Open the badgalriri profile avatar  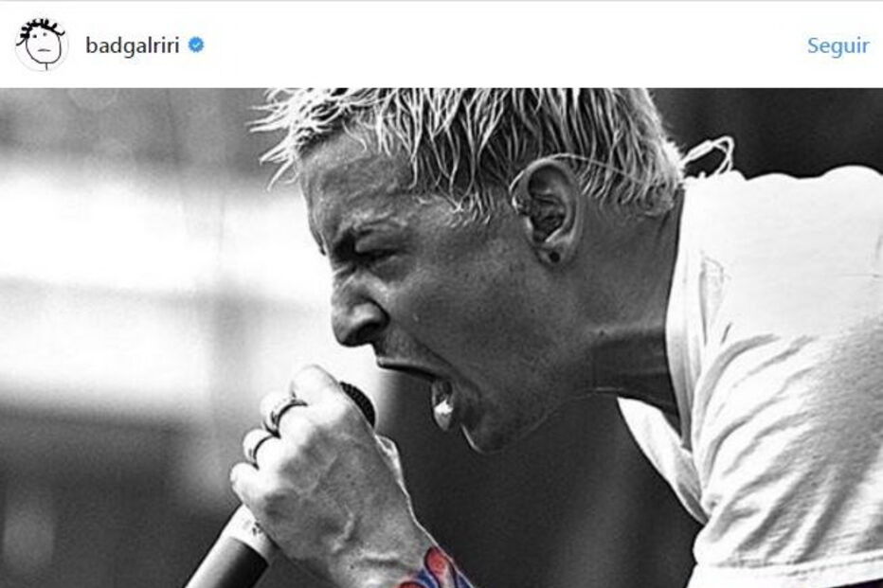[x=42, y=45]
